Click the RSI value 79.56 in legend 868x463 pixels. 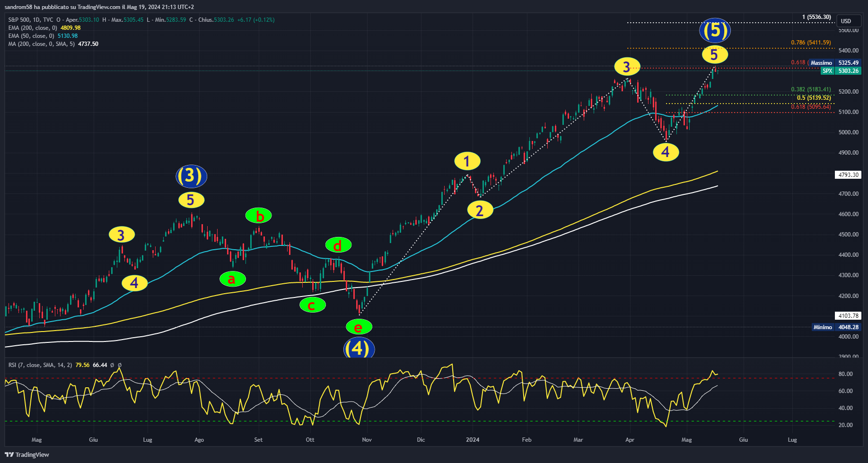[82, 365]
